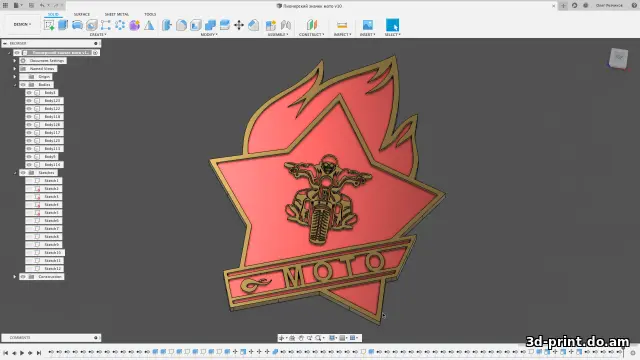Open the Data Panel grid icon

6,5
